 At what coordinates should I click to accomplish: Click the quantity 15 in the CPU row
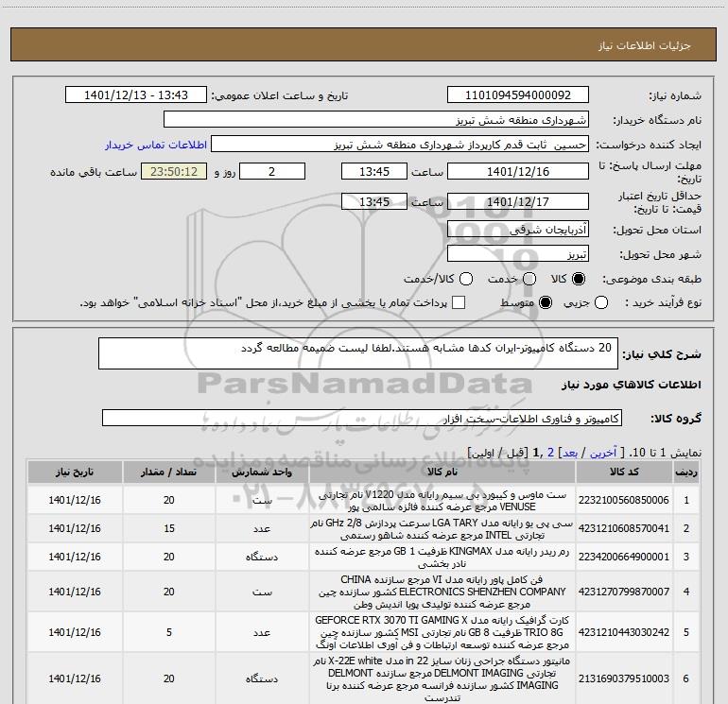tap(169, 528)
